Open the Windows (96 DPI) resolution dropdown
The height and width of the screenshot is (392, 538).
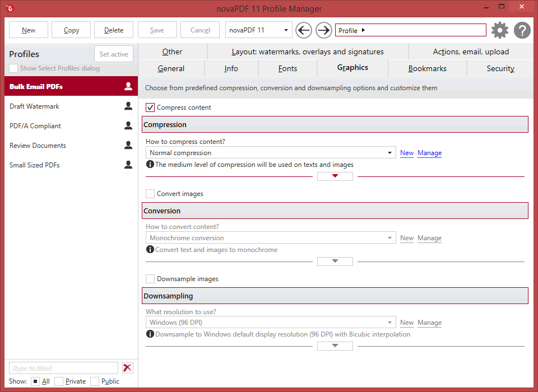pos(271,323)
